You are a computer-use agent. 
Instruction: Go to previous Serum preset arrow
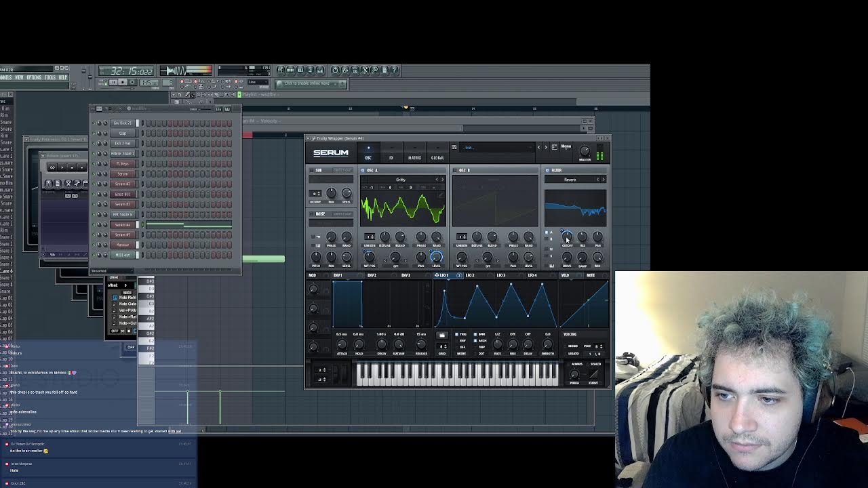coord(538,147)
